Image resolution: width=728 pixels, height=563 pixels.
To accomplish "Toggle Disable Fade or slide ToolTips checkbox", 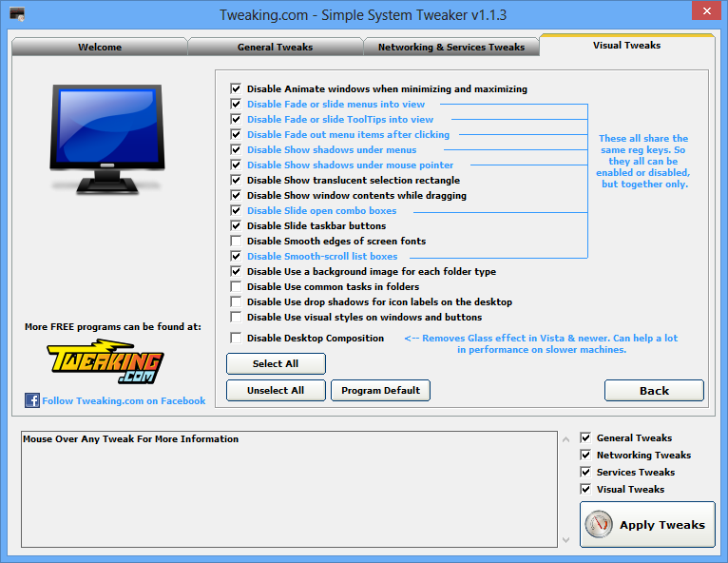I will pos(236,120).
